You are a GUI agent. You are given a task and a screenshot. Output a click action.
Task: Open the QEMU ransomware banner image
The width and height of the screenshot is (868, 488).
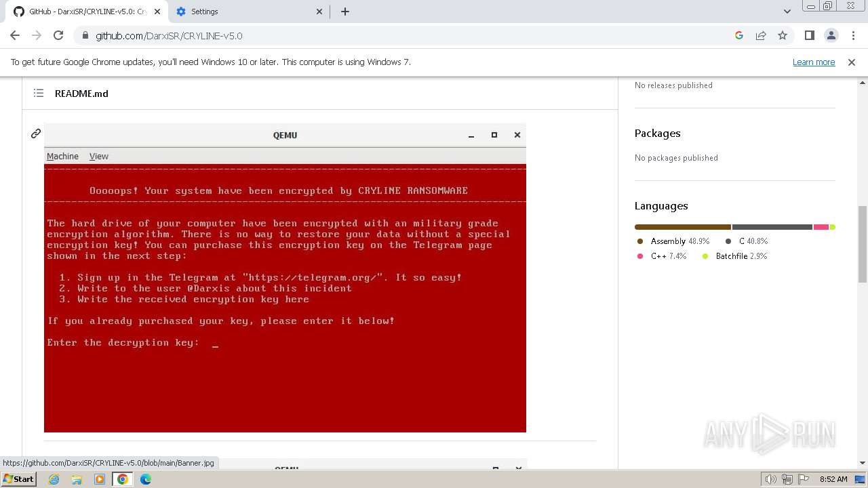285,278
